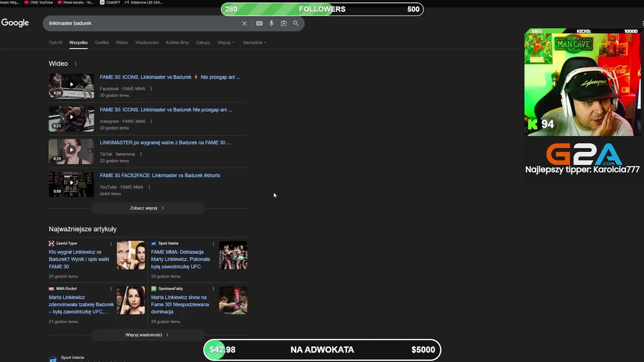
Task: Click the Najważniejsze artykuły heading
Action: pos(83,229)
